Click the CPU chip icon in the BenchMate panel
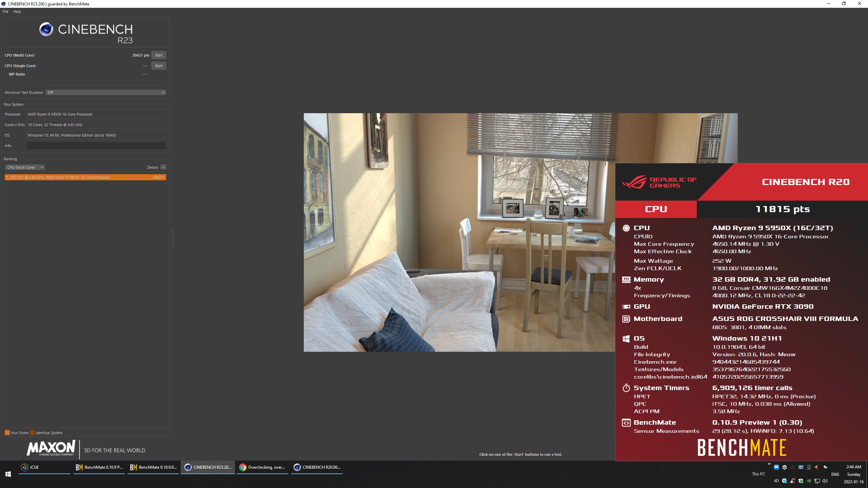Image resolution: width=868 pixels, height=488 pixels. click(626, 228)
